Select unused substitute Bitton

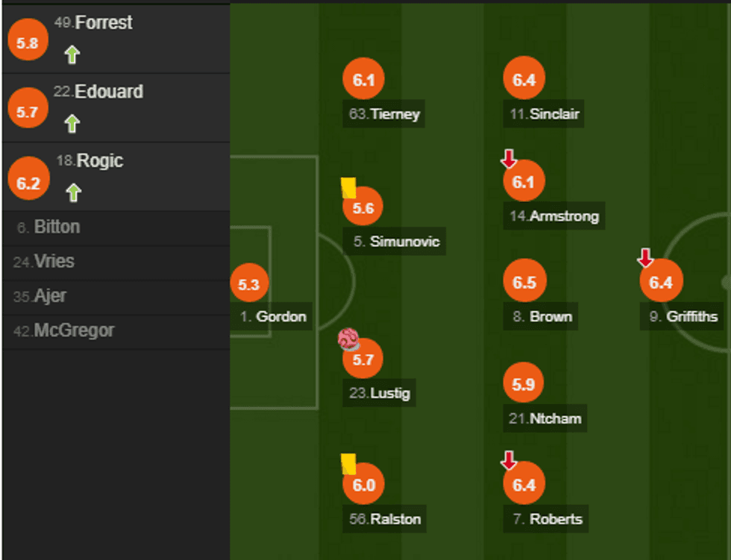click(57, 227)
